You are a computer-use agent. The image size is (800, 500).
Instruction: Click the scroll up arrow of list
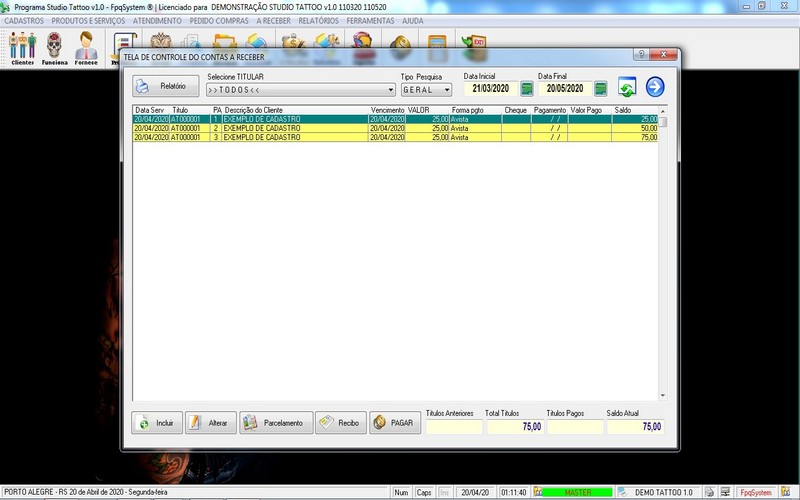click(663, 111)
